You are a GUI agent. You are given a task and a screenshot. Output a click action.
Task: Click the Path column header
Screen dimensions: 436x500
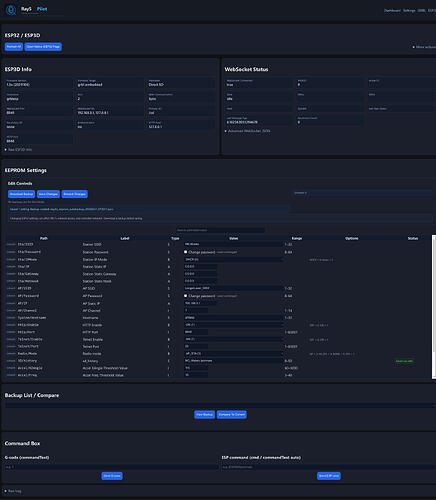click(x=44, y=238)
